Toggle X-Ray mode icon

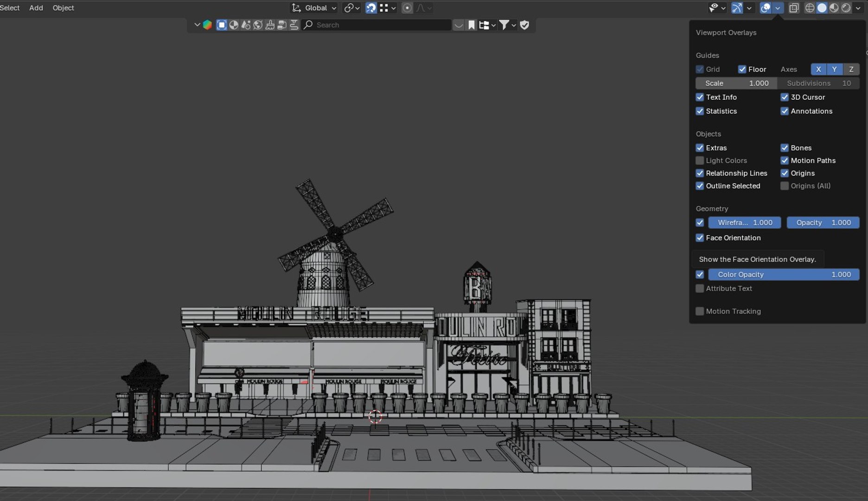pyautogui.click(x=794, y=8)
